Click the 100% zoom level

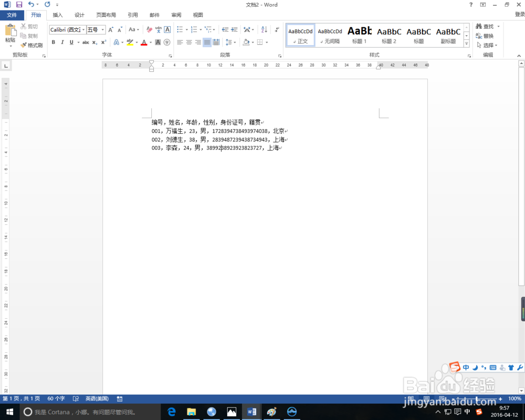tap(514, 398)
